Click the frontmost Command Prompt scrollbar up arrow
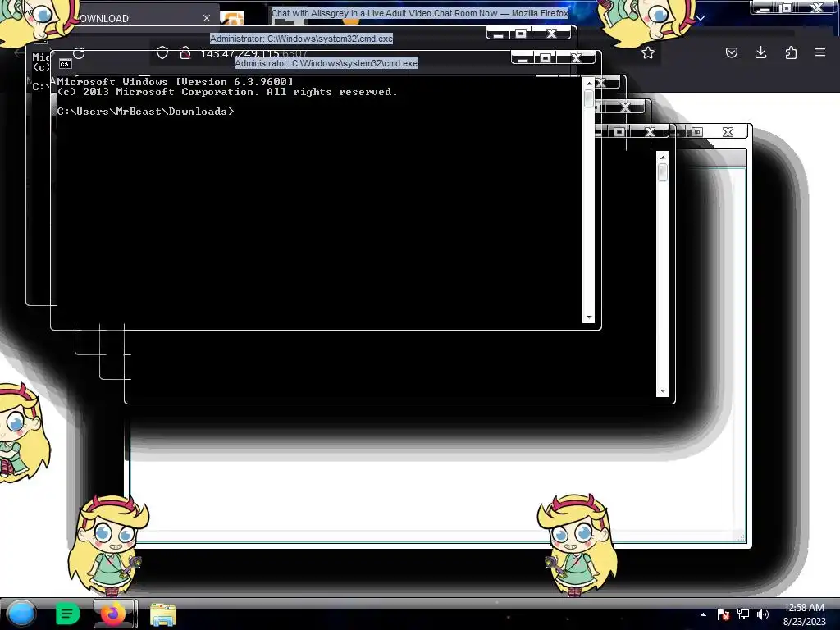This screenshot has height=630, width=840. tap(589, 84)
